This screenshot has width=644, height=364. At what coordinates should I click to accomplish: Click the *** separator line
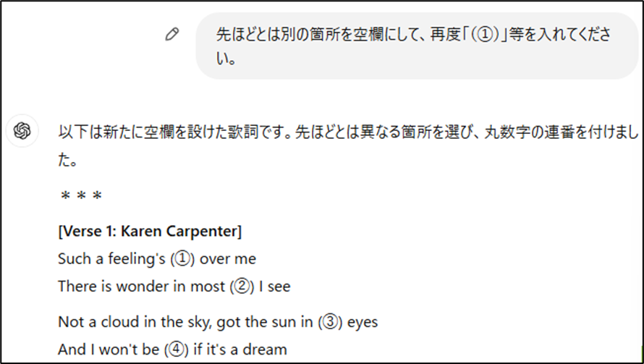(81, 195)
